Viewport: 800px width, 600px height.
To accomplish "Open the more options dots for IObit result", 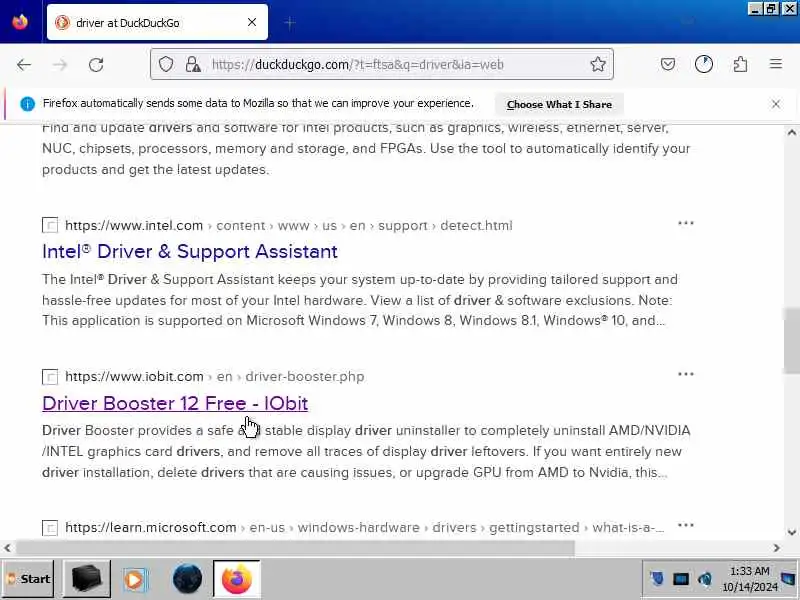I will (x=686, y=374).
